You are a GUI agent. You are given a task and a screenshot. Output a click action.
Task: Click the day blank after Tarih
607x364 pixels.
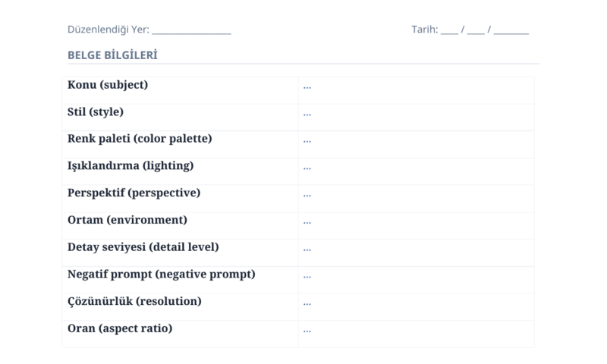point(449,30)
